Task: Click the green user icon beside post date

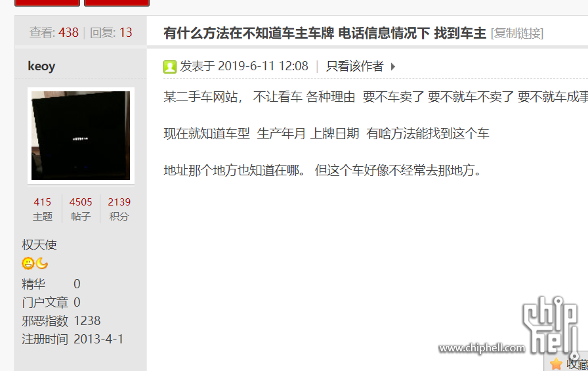Action: tap(170, 67)
